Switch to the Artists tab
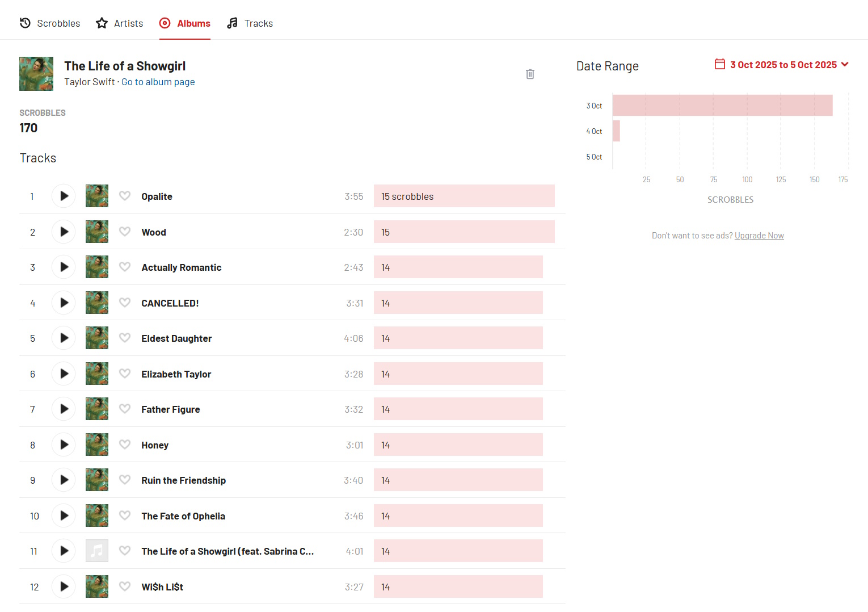The image size is (868, 612). [120, 23]
